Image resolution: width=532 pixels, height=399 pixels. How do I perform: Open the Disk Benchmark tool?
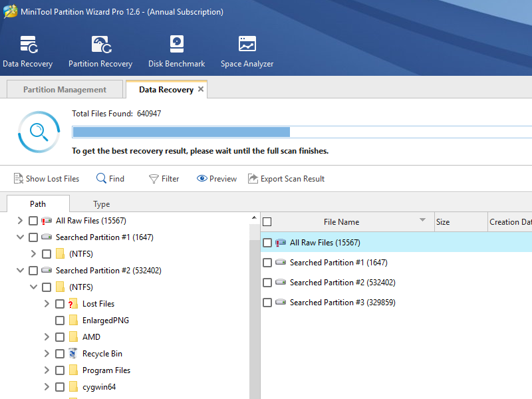(176, 45)
